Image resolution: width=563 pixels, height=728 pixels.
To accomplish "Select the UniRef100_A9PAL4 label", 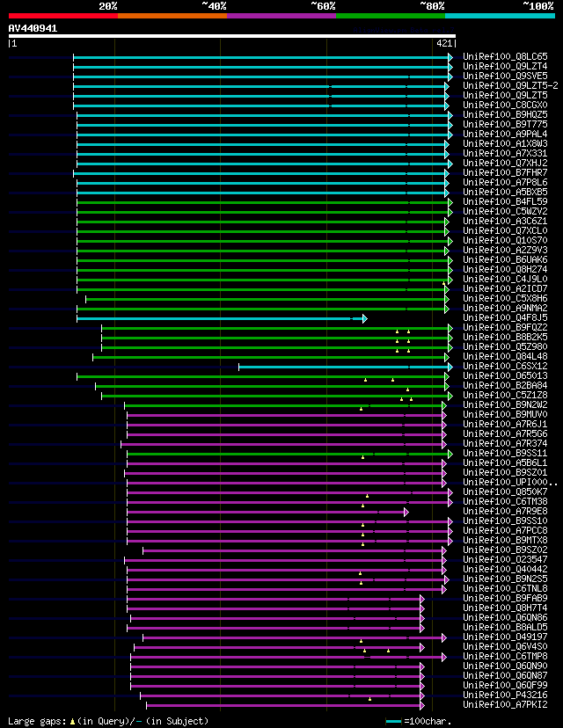I will [x=506, y=134].
